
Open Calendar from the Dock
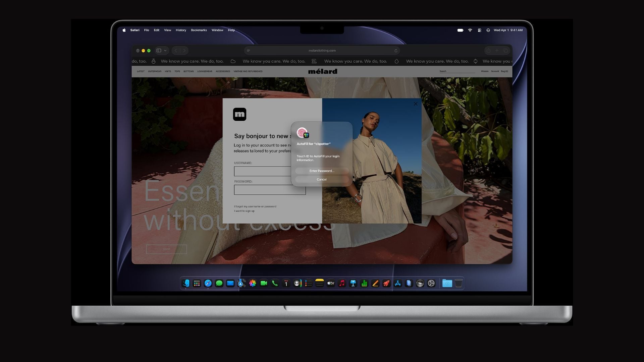click(x=286, y=284)
